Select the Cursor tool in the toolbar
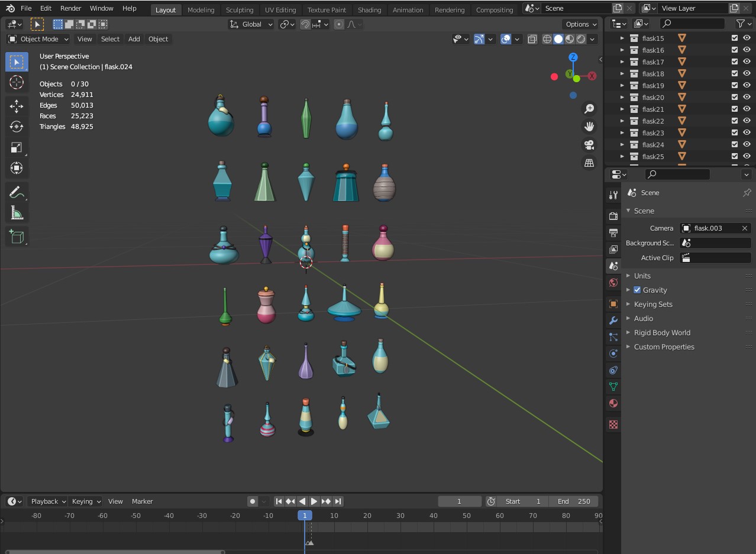The width and height of the screenshot is (756, 554). click(x=17, y=83)
